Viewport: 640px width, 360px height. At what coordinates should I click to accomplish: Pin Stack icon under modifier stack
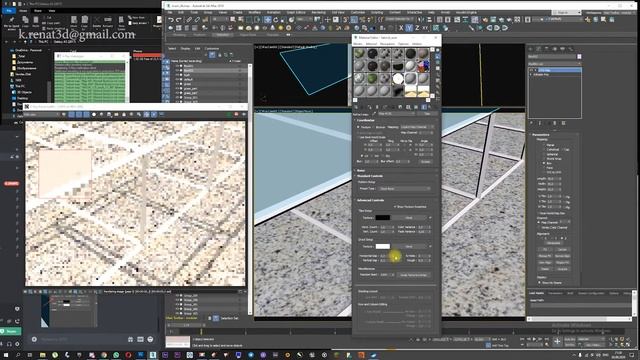(x=531, y=123)
